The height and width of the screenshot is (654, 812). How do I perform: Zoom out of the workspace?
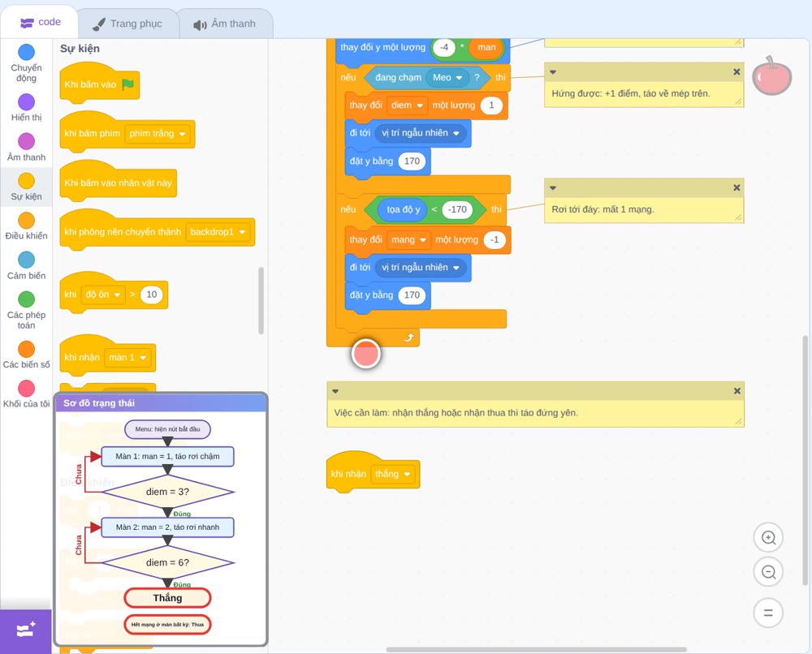[768, 572]
